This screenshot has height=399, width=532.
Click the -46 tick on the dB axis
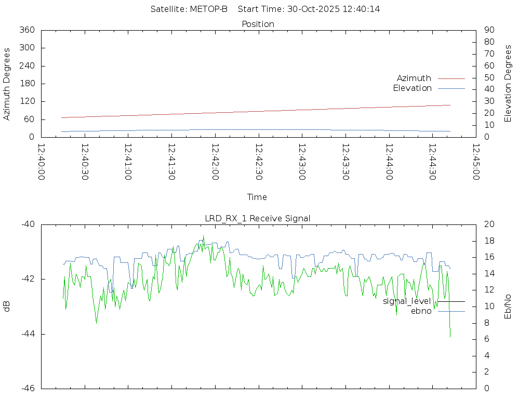tap(28, 388)
